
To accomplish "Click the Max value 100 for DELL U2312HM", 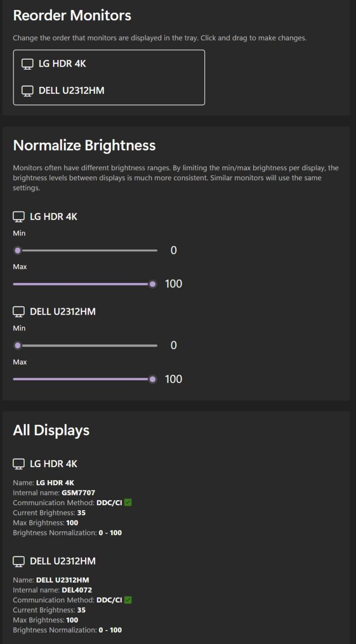I will (174, 379).
